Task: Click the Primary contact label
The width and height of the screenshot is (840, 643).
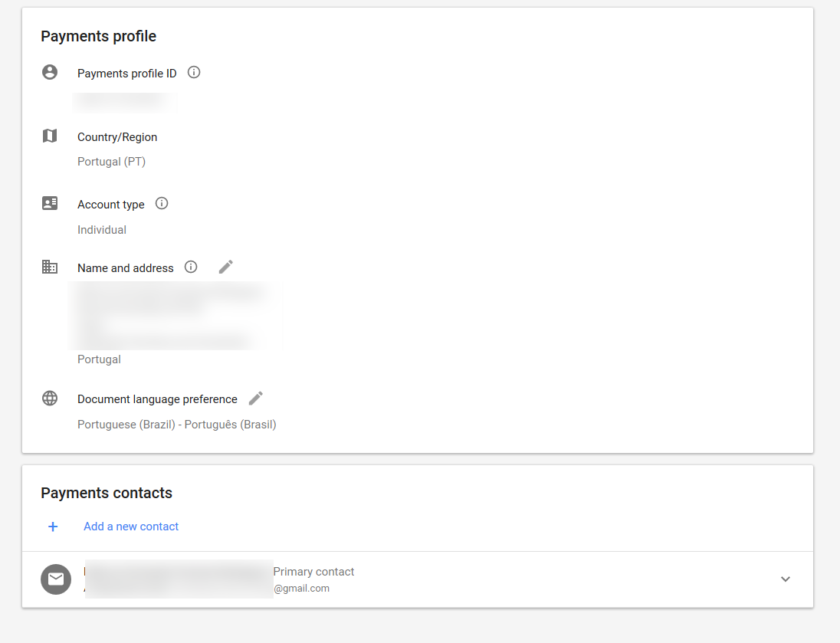Action: 313,572
